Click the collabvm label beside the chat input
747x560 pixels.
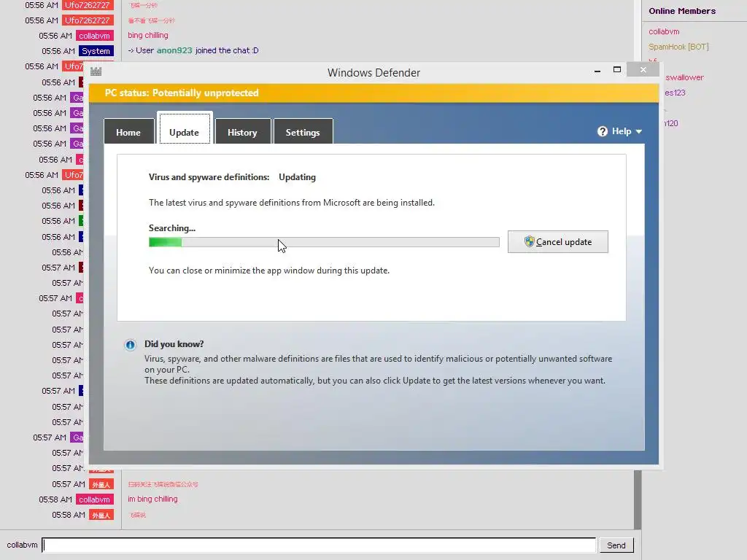click(22, 545)
